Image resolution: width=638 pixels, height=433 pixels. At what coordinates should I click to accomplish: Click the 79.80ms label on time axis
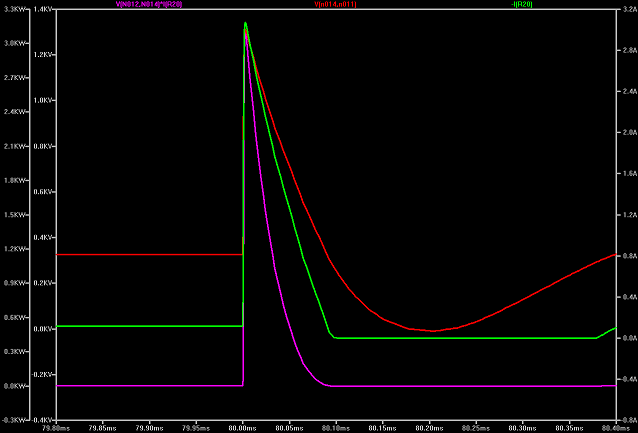[x=58, y=426]
